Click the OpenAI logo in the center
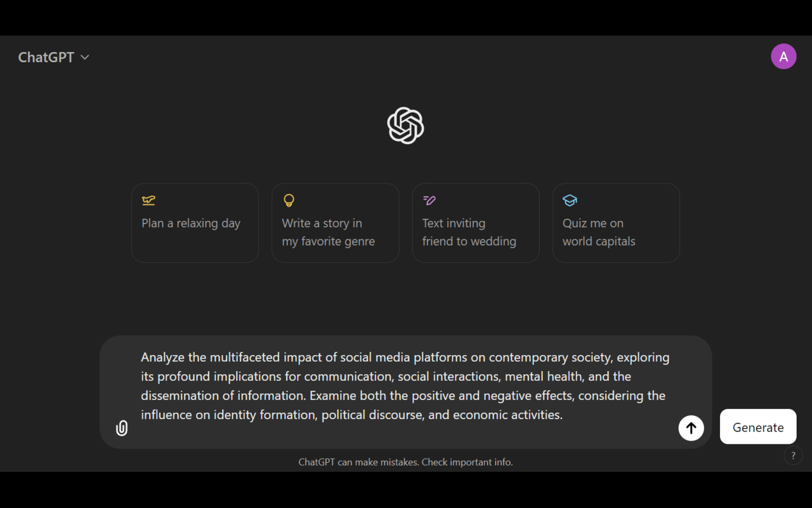812x508 pixels. (x=405, y=126)
